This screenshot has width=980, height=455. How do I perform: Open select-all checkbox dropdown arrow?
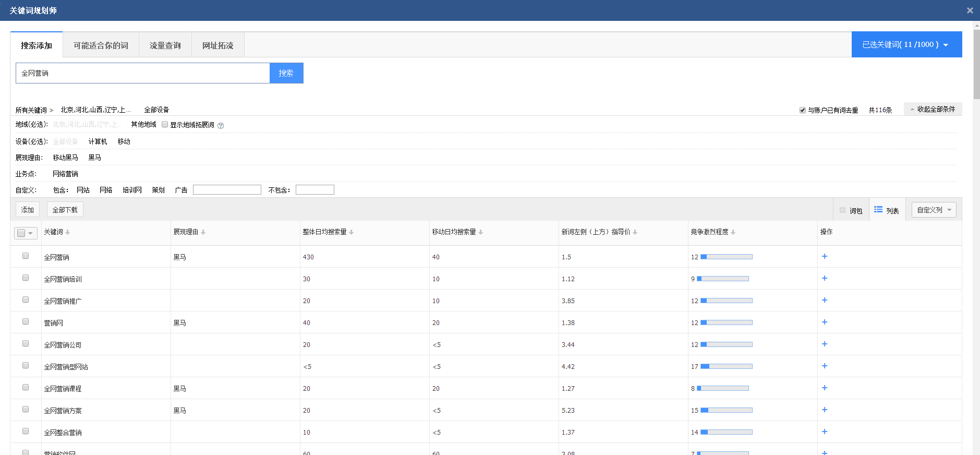click(x=31, y=233)
